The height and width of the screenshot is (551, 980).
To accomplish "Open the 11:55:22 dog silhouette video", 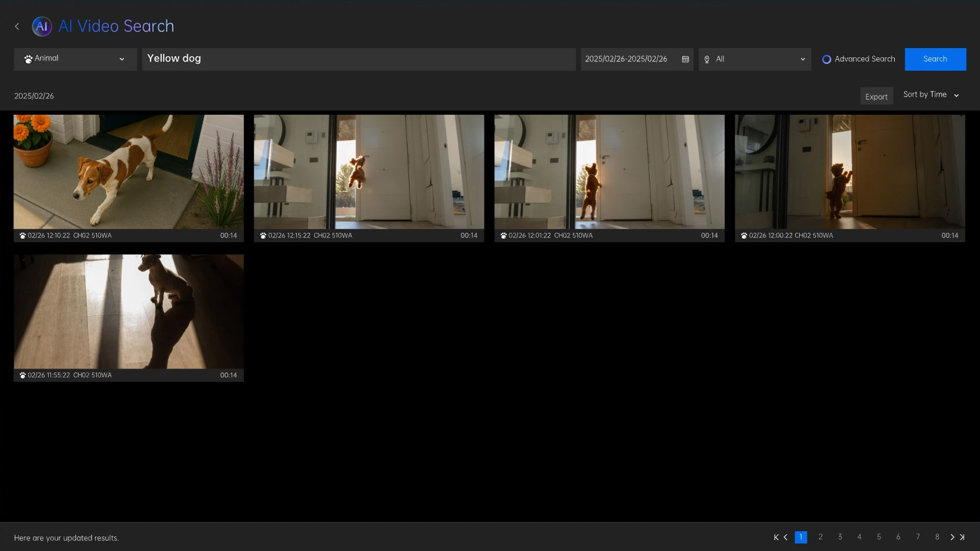I will tap(129, 311).
